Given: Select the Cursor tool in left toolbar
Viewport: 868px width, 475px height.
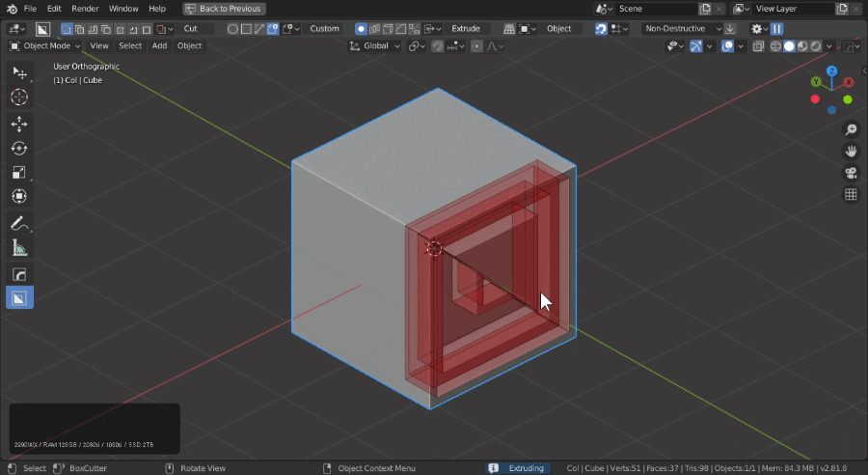Looking at the screenshot, I should (19, 97).
